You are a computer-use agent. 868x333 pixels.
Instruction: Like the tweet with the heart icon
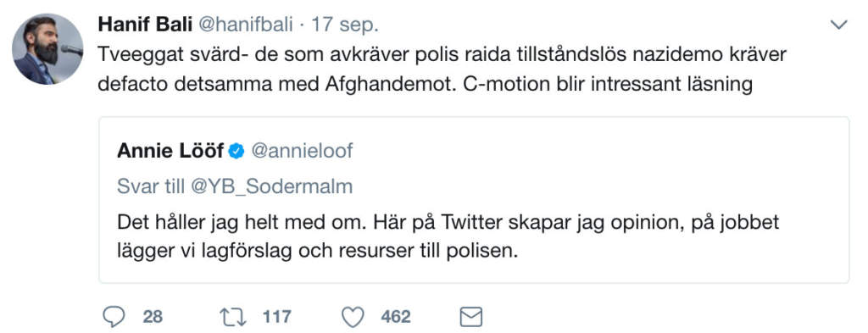353,317
